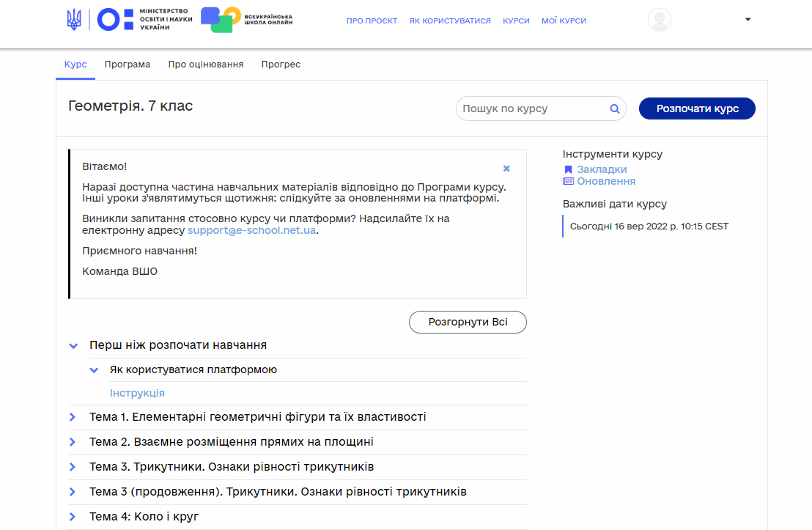The image size is (812, 530).
Task: Click the support@e-school.net.ua email link
Action: click(x=251, y=231)
